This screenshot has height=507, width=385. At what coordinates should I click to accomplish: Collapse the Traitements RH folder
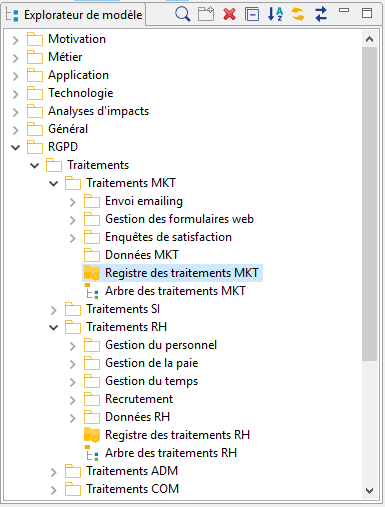(x=53, y=327)
